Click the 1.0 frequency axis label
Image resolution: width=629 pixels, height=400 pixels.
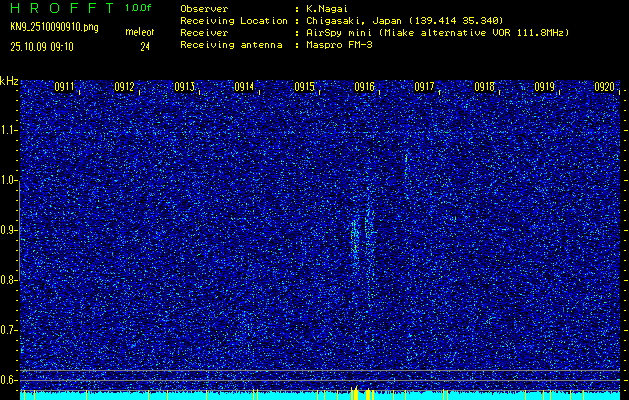pos(9,180)
